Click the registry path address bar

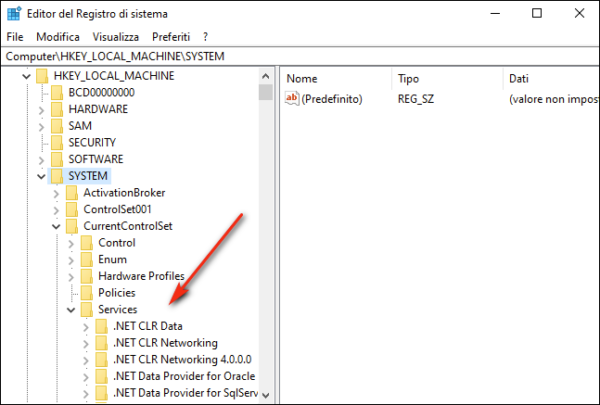[300, 56]
